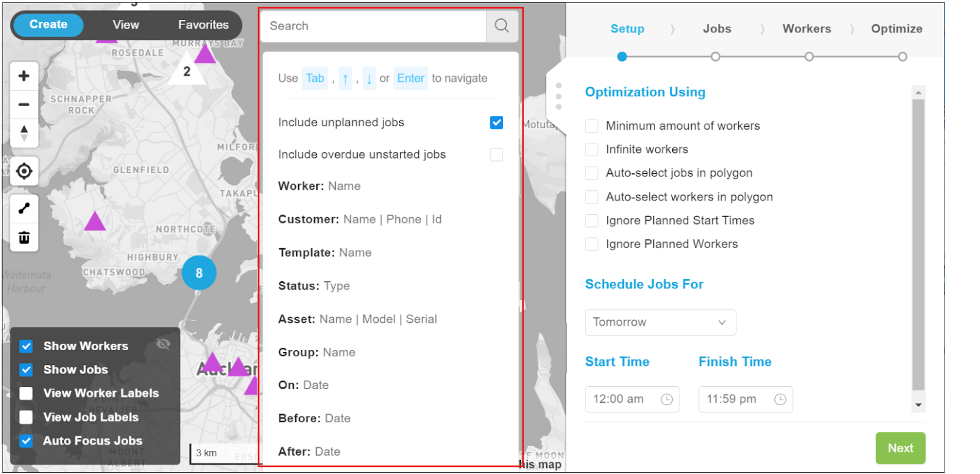Viewport: 980px width, 474px height.
Task: Select the route measurement tool icon
Action: click(x=24, y=208)
